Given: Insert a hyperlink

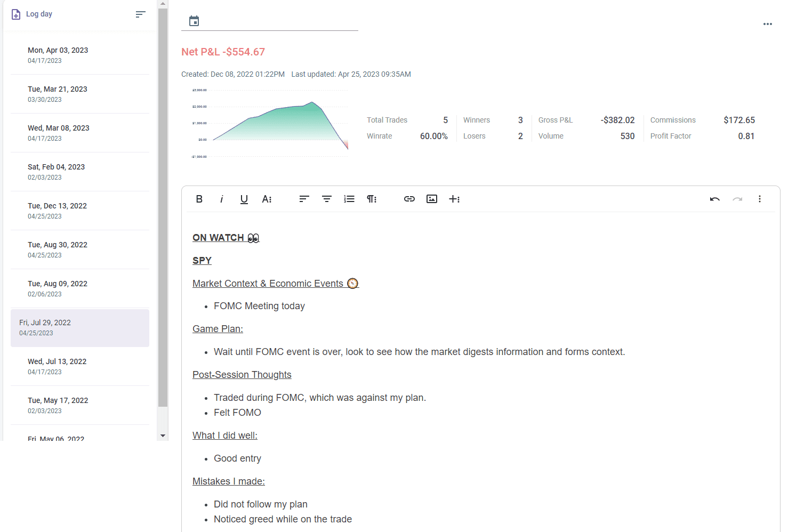Looking at the screenshot, I should pyautogui.click(x=409, y=199).
